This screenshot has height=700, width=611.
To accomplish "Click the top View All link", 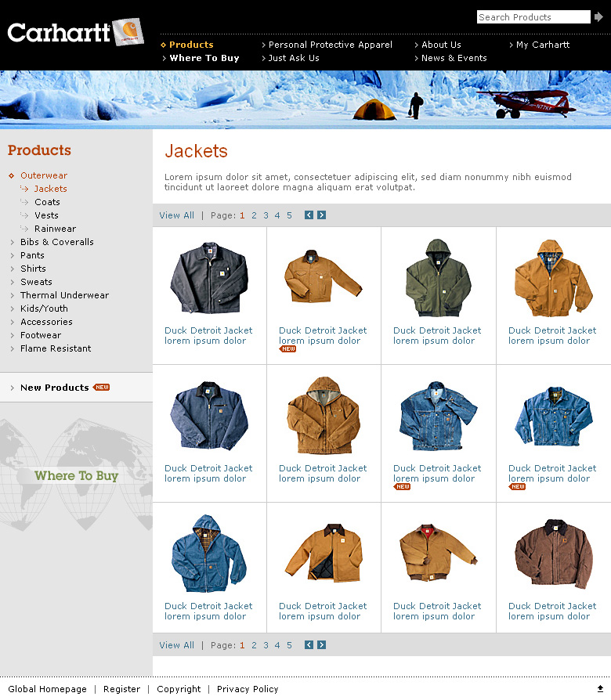I will 177,215.
